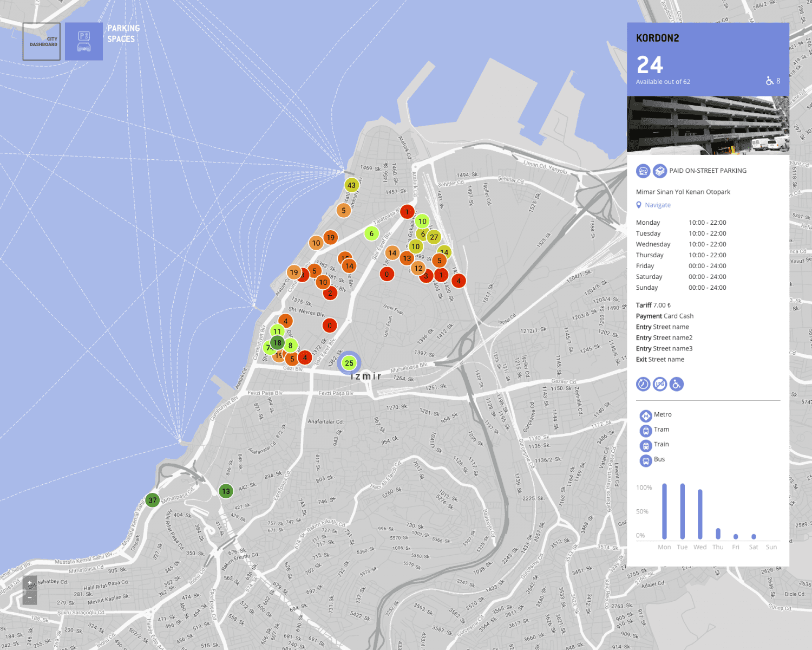Click the clock feature icon below Exit

643,384
